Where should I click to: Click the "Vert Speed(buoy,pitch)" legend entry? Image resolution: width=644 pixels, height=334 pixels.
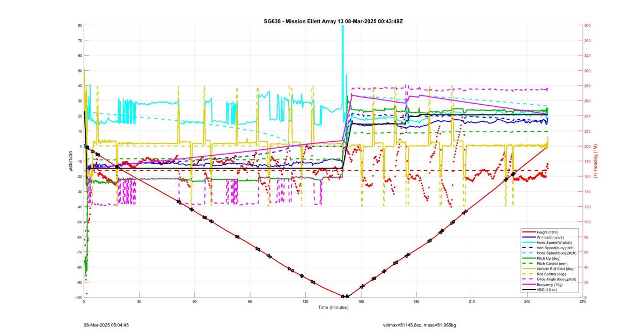click(x=557, y=248)
